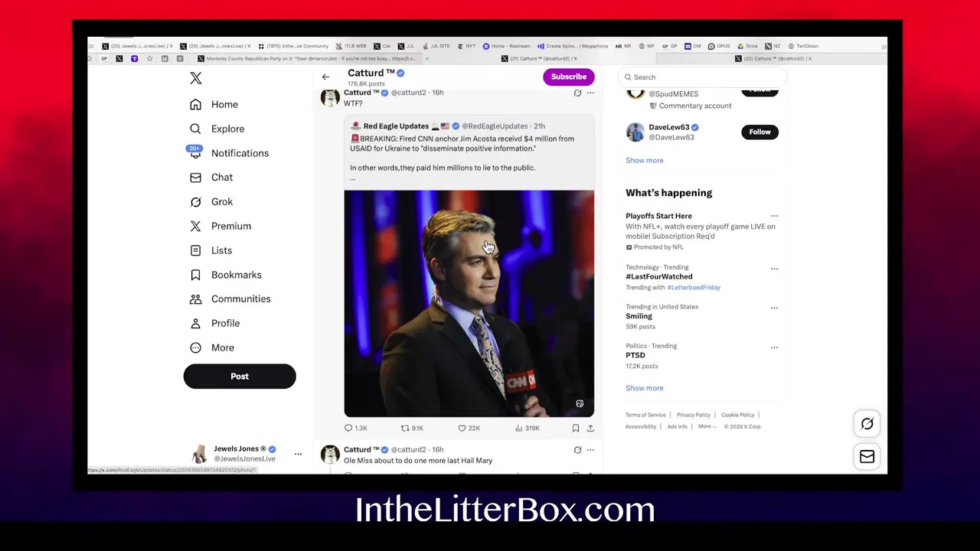Open the #LastFourWatched trend

pos(659,276)
